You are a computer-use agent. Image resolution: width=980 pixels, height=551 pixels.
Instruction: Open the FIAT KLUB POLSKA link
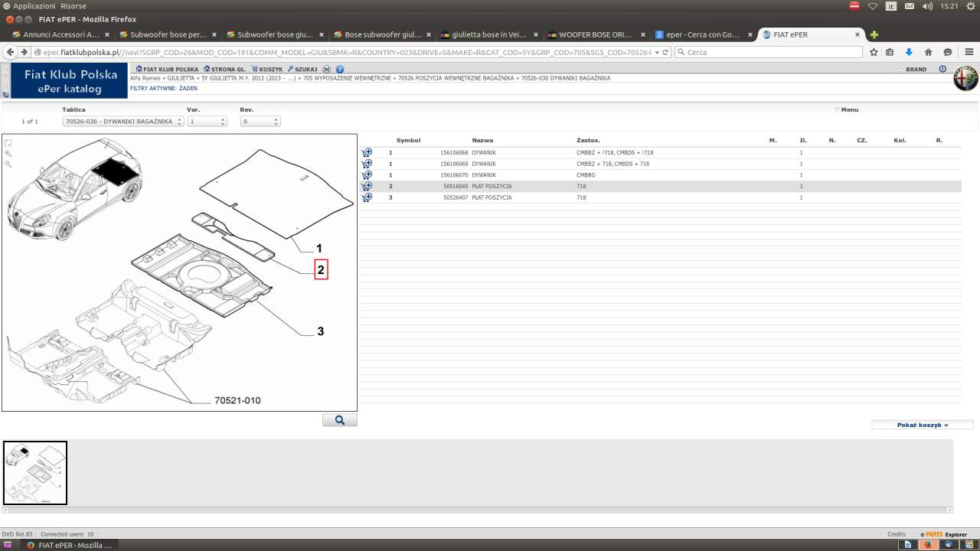coord(167,69)
